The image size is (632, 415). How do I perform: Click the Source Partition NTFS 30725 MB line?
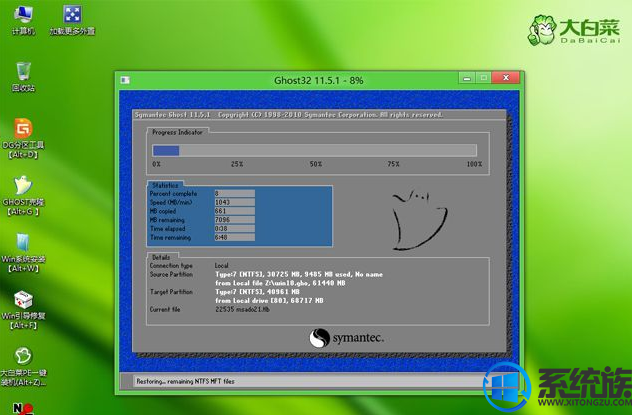[299, 274]
